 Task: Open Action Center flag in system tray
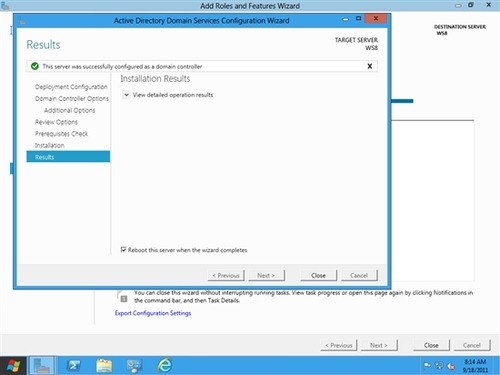pos(427,366)
